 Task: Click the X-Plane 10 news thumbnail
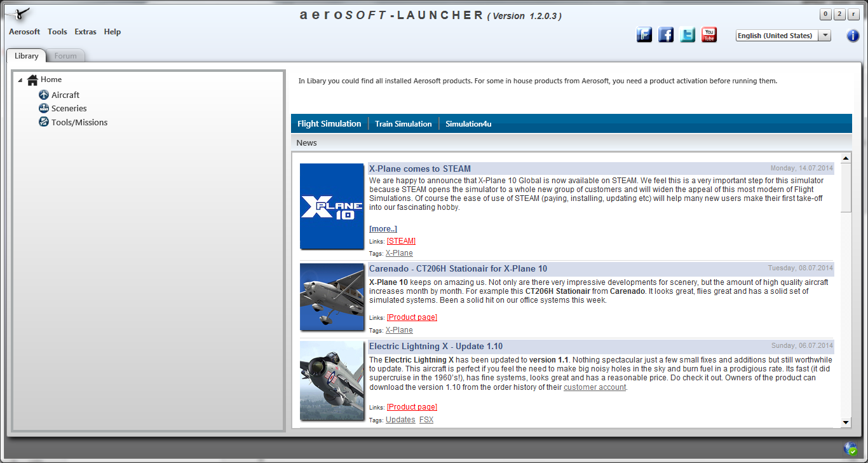[332, 206]
